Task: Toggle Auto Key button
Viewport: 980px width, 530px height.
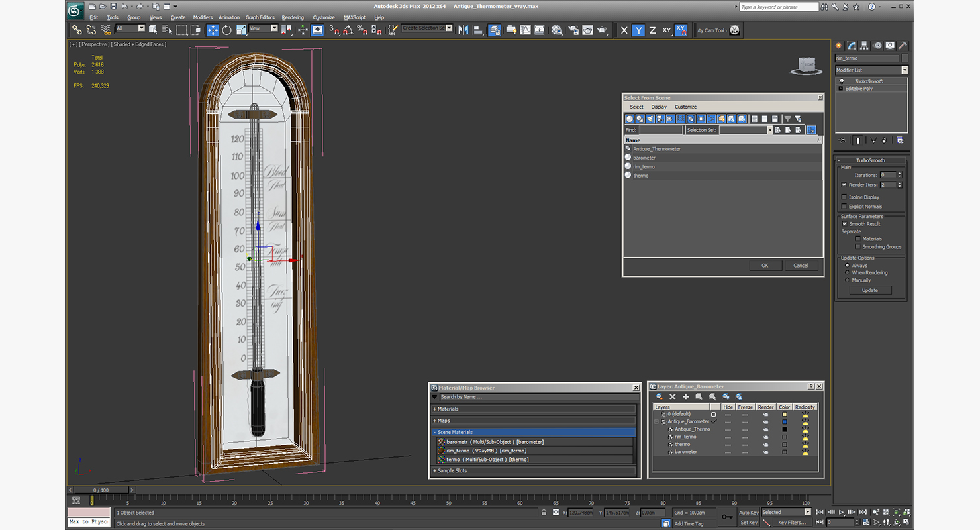Action: 748,513
